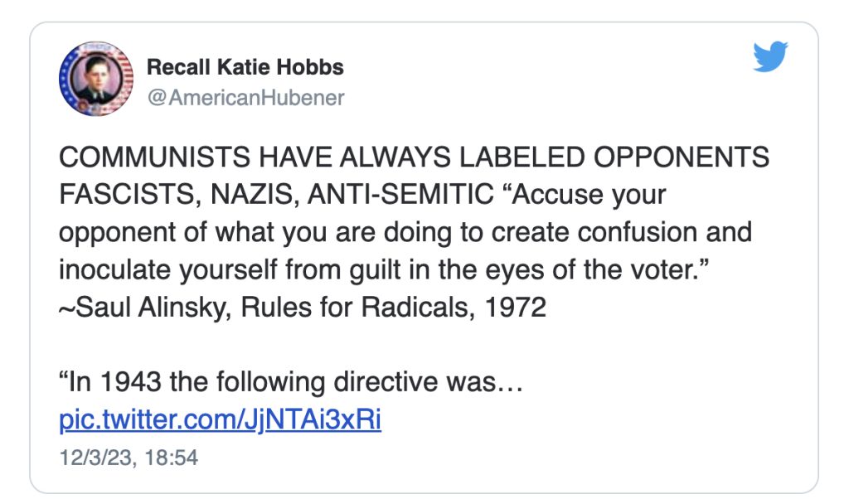Click the empty area right of the timestamp
Image resolution: width=849 pixels, height=504 pixels.
tap(497, 457)
